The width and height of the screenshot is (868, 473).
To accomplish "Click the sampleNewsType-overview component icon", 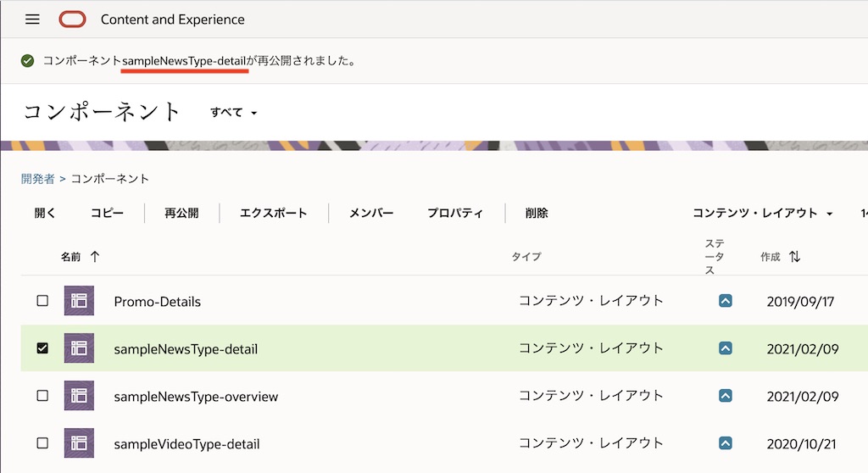I will point(79,396).
